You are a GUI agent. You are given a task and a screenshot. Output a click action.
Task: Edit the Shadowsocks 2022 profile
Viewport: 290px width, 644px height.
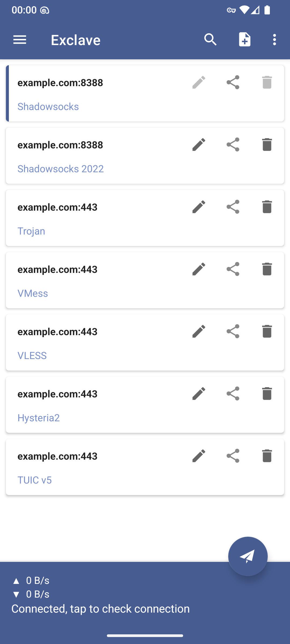(199, 145)
